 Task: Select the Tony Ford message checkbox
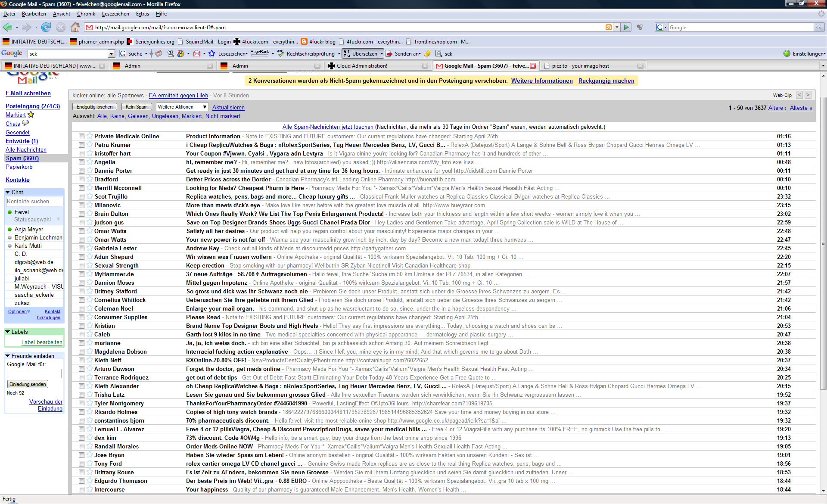coord(81,464)
